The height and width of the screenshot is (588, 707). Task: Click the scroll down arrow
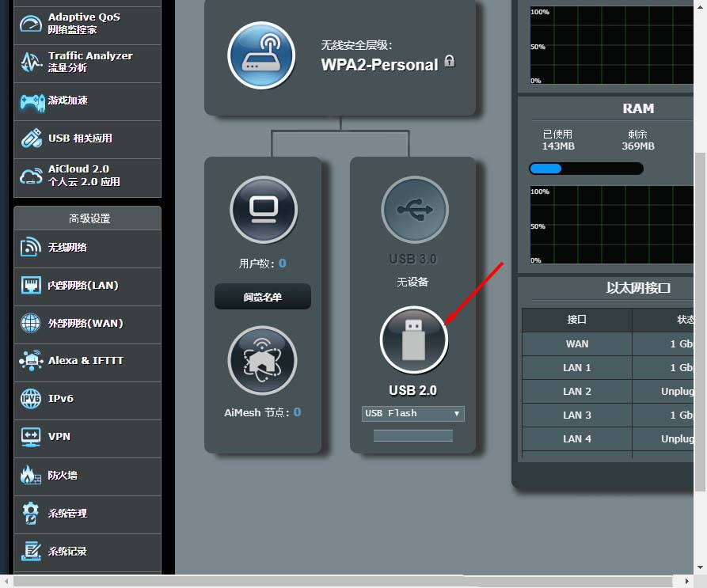[x=700, y=567]
